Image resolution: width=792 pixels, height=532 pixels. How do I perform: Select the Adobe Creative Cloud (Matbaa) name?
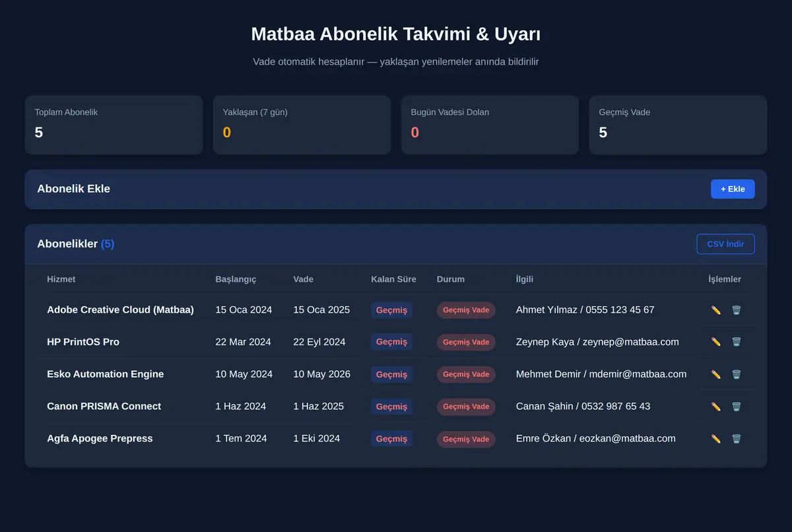click(x=120, y=310)
